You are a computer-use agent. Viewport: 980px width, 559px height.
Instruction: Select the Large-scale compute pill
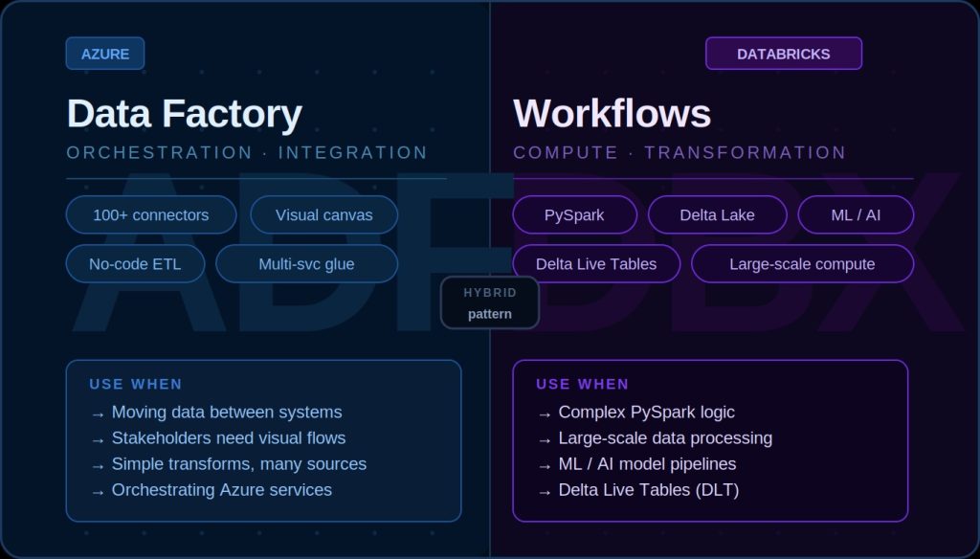pos(803,264)
